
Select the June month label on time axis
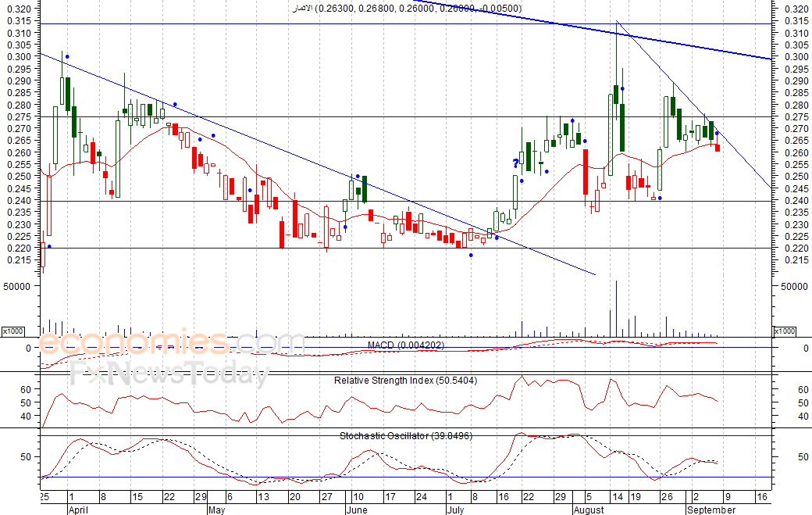pyautogui.click(x=357, y=510)
